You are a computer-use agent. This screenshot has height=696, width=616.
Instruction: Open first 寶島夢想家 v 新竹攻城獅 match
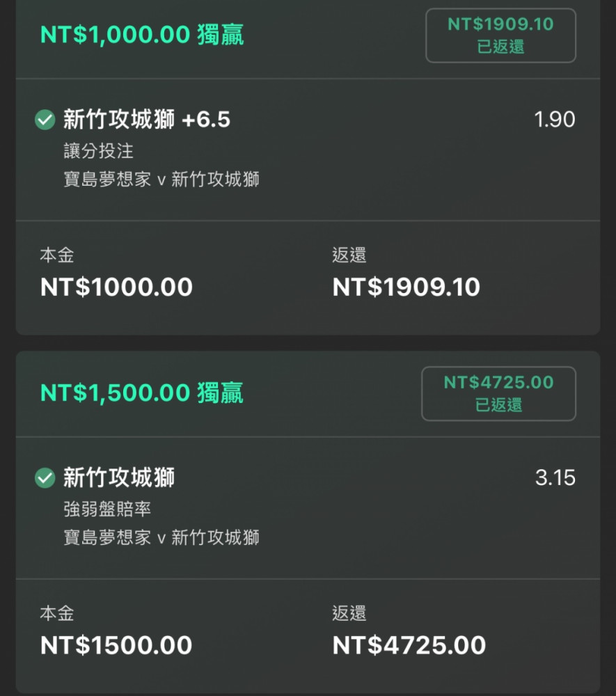[161, 180]
